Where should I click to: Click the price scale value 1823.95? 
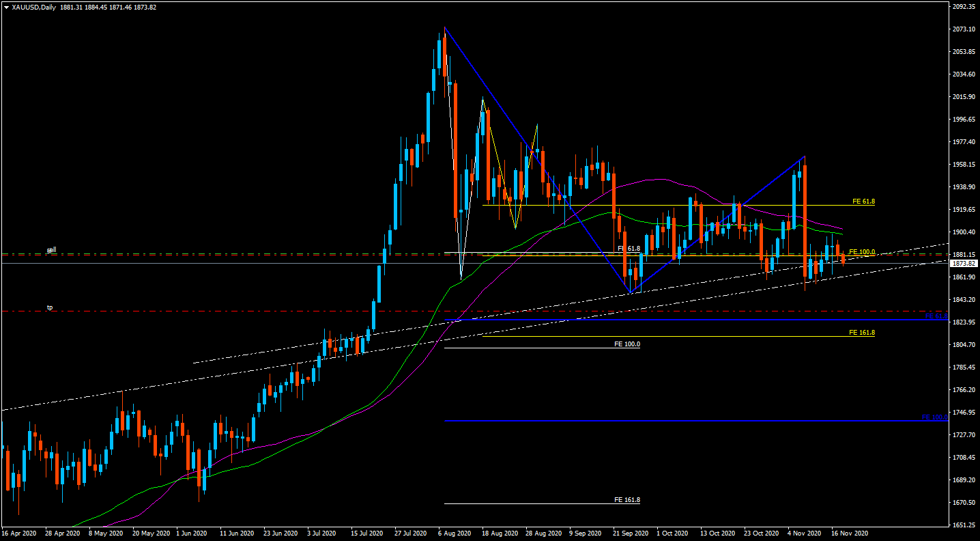pyautogui.click(x=964, y=322)
